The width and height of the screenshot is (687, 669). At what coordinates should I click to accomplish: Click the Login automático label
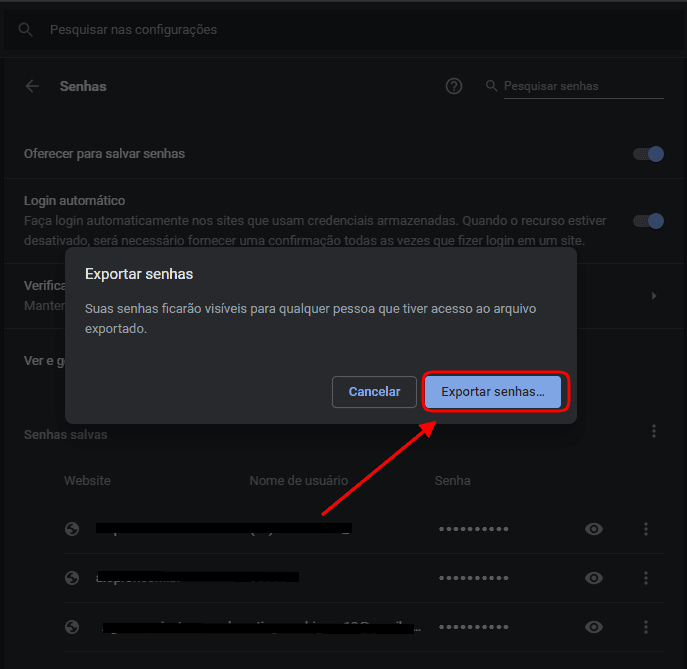point(74,201)
